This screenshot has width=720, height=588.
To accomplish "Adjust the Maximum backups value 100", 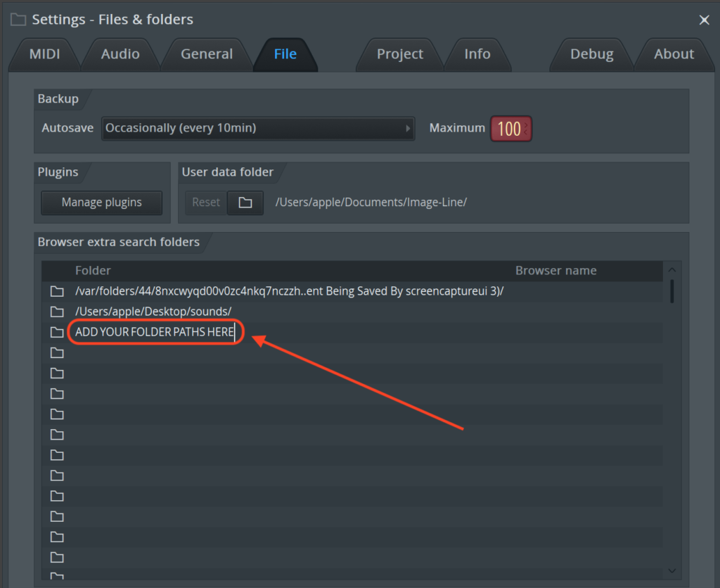I will (510, 129).
